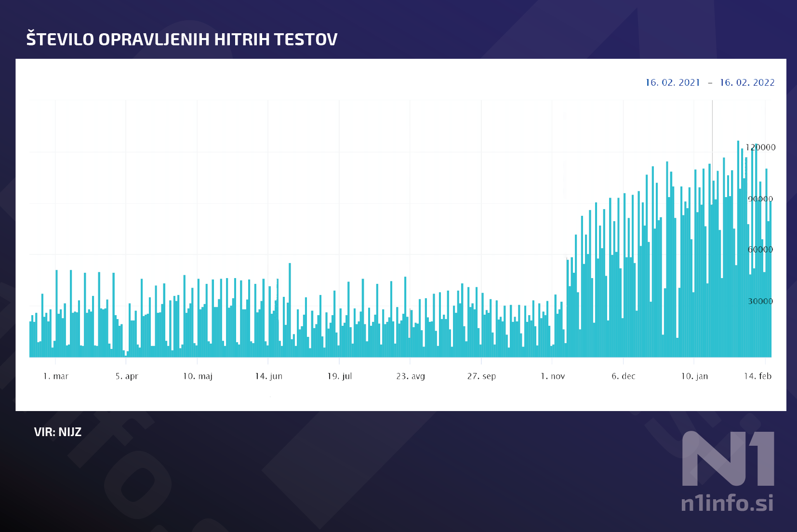
Task: Select the start date 16. 02. 2021
Action: (673, 82)
